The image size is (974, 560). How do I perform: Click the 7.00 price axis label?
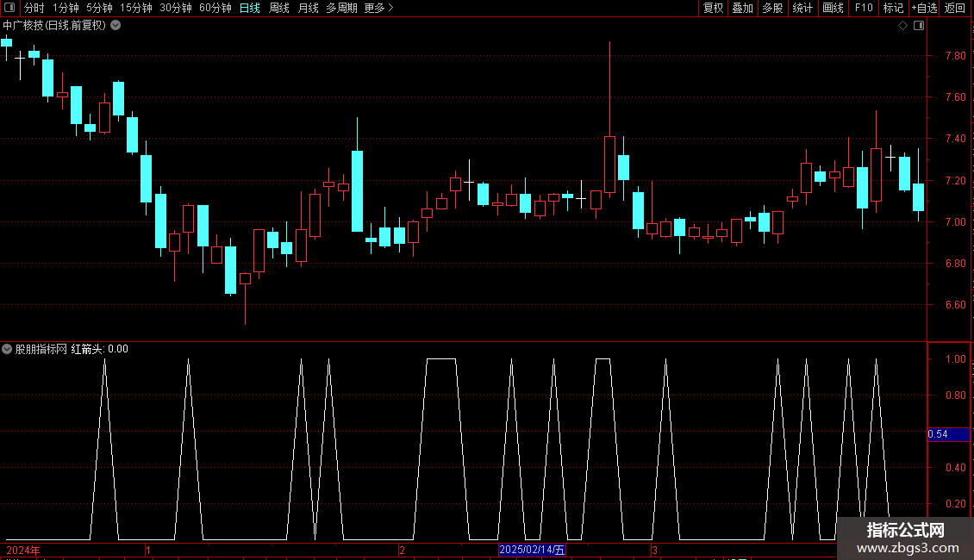point(955,221)
